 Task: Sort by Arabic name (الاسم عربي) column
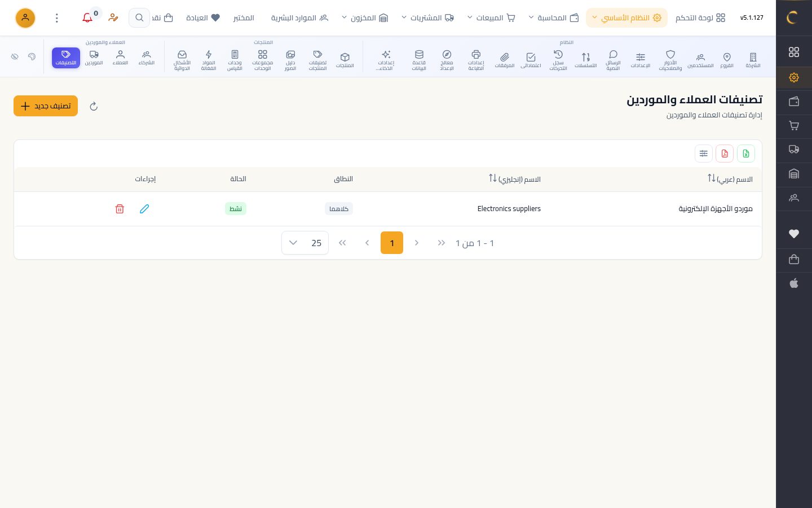[x=730, y=179]
